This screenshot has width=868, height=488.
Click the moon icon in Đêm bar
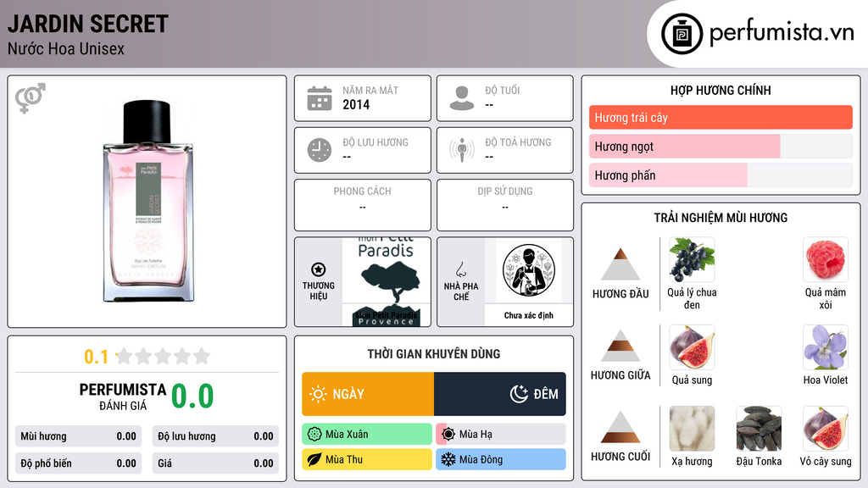519,394
